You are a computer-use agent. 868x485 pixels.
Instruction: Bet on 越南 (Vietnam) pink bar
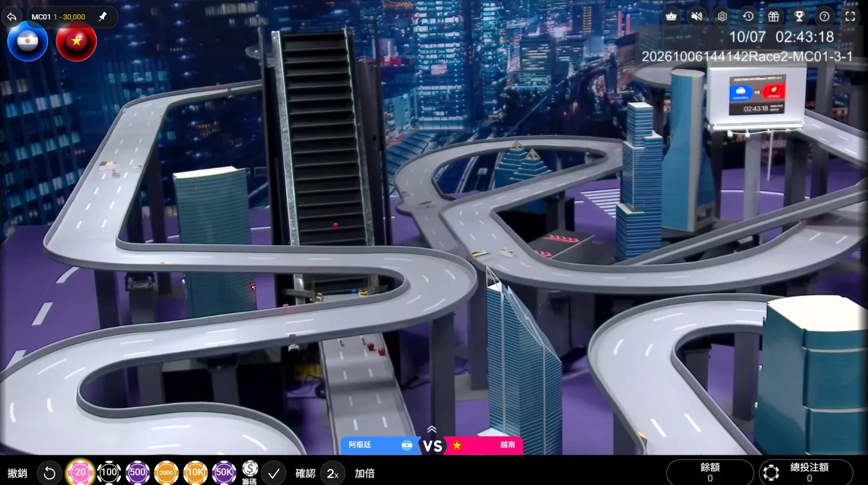(484, 445)
